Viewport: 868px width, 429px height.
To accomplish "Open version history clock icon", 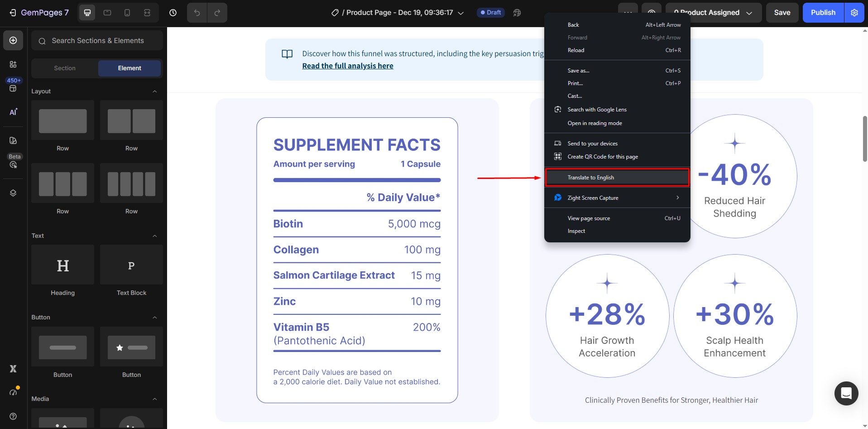I will pyautogui.click(x=173, y=13).
